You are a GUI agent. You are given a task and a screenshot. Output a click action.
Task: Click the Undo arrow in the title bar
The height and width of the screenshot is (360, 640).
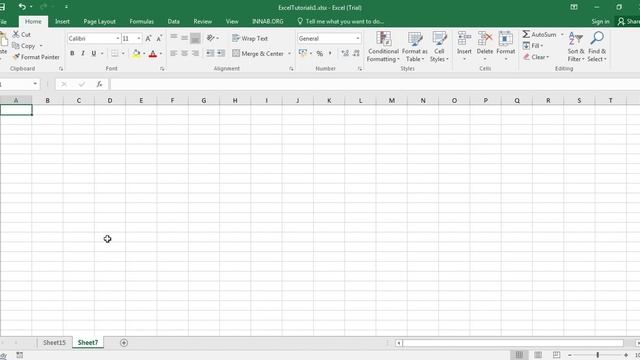(x=22, y=7)
